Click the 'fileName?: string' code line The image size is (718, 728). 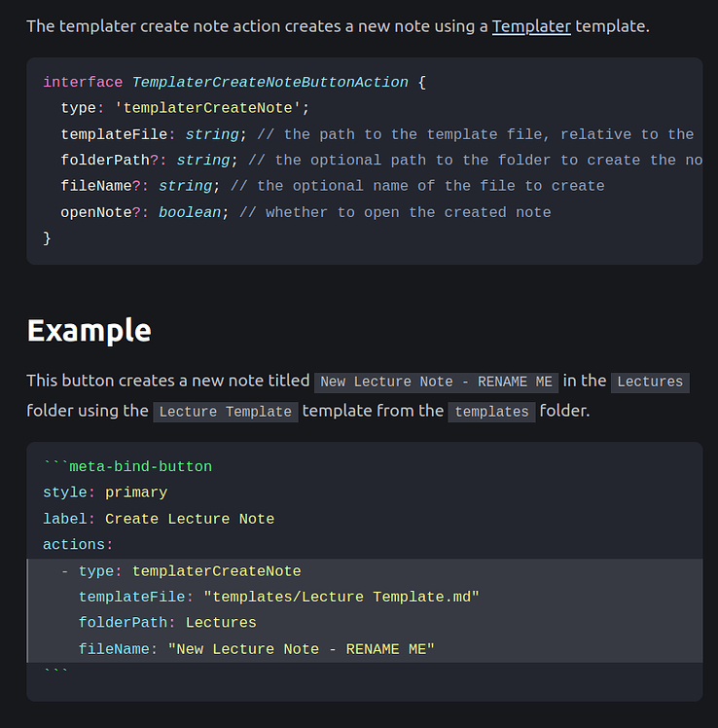(333, 186)
